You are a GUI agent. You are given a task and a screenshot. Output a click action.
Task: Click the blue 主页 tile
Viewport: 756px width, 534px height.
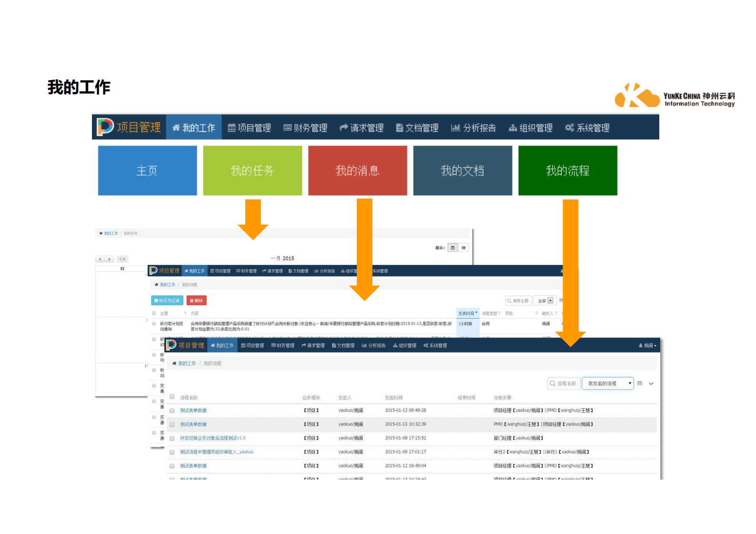click(148, 170)
